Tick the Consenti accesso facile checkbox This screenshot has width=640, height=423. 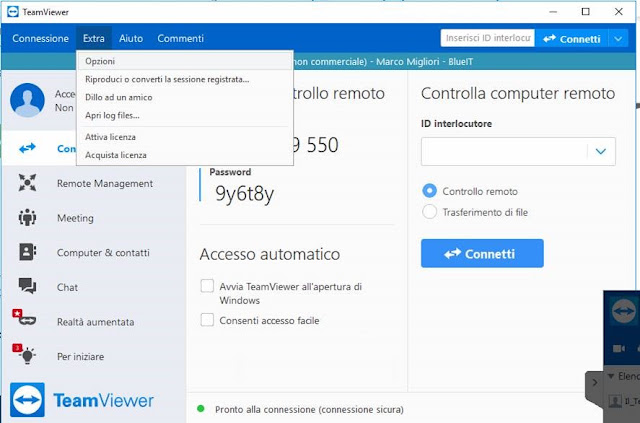(207, 320)
